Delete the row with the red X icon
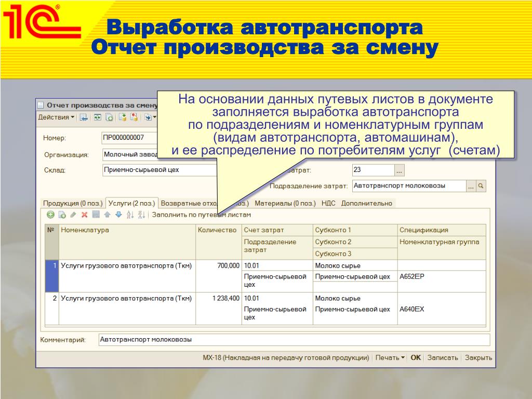The image size is (532, 399). coord(85,215)
